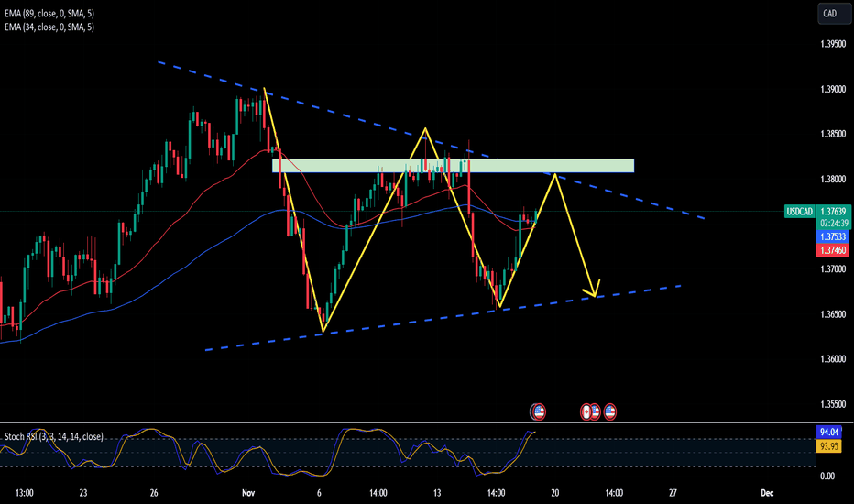Viewport: 854px width, 504px height.
Task: Click the 02:24:39 bar countdown timer
Action: click(834, 224)
